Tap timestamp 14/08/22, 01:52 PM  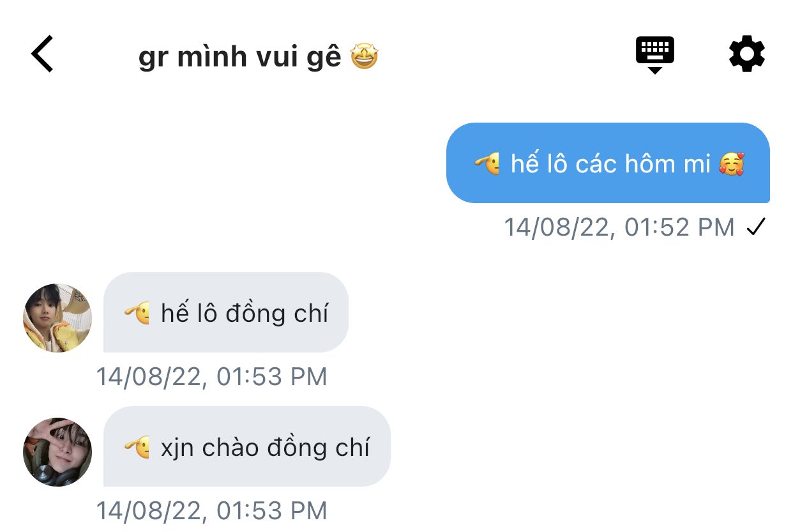[619, 227]
